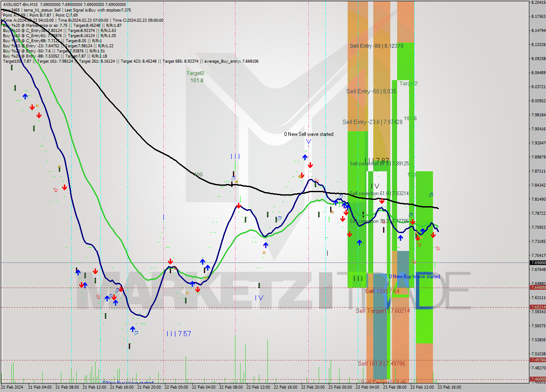Click the hollow red arrow at chart's far right
The height and width of the screenshot is (392, 546).
coord(437,248)
